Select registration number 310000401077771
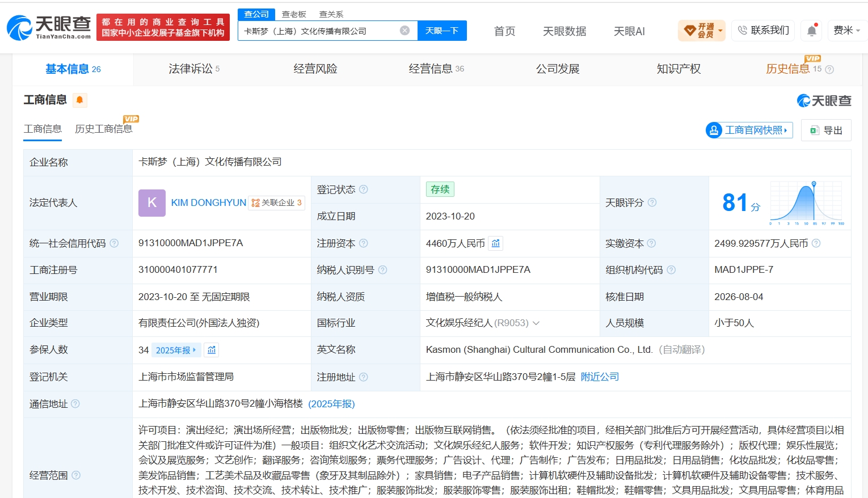 [178, 270]
